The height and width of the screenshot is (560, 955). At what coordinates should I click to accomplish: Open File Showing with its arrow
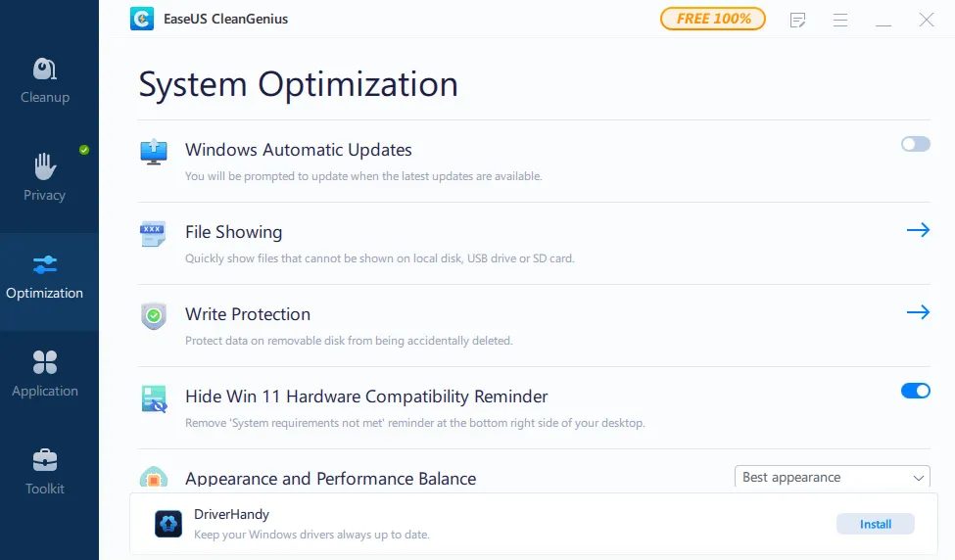918,230
